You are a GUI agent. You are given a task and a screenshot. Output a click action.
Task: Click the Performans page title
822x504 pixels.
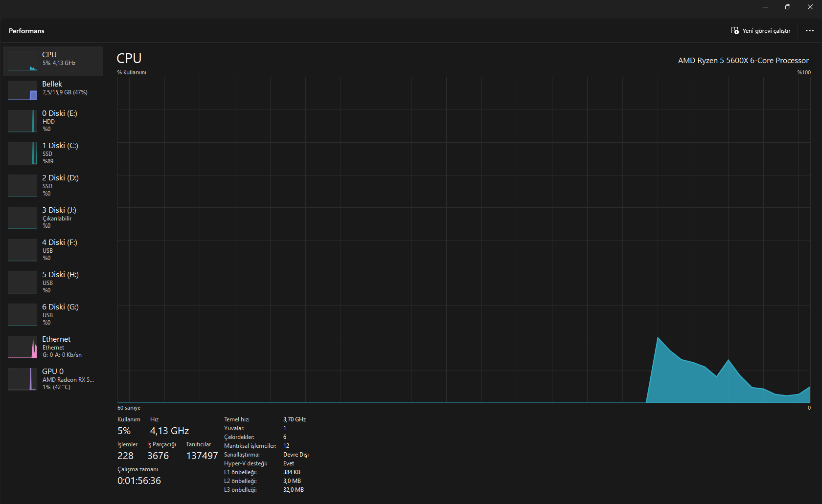point(26,31)
